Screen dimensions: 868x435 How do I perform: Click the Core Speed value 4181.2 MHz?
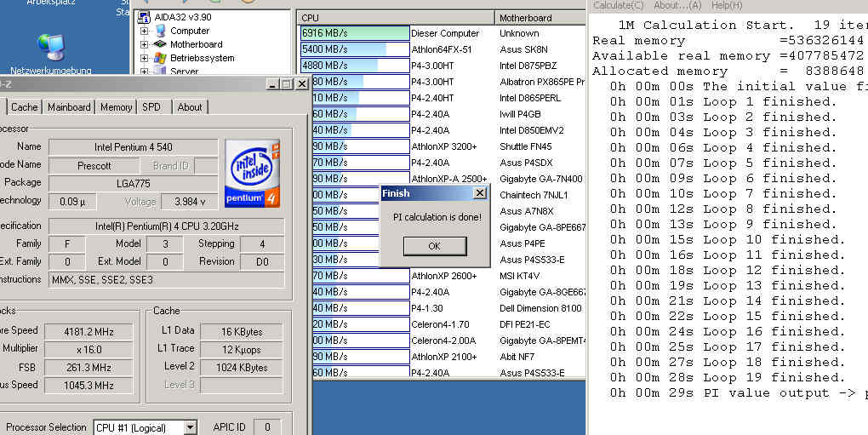(89, 332)
